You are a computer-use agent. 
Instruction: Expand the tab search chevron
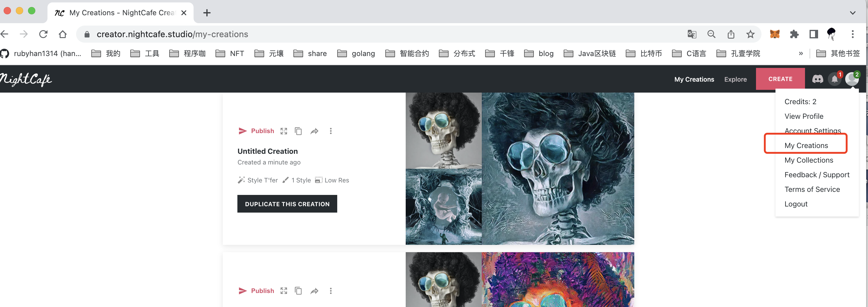852,13
